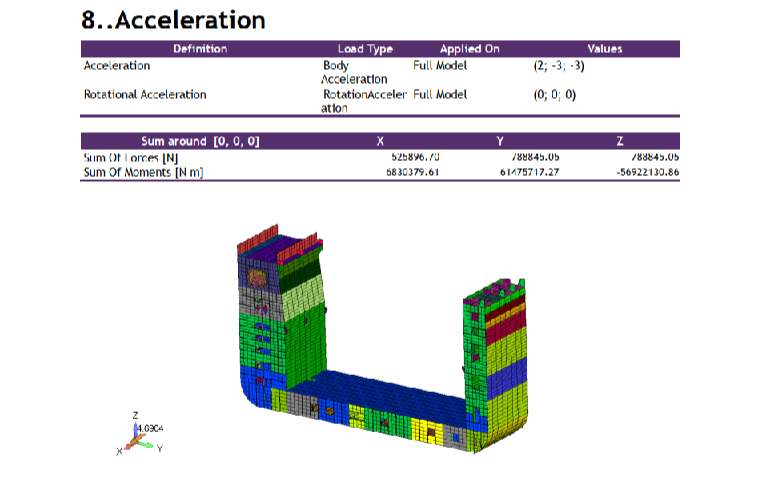
Task: Select the "8..Acceleration" section heading
Action: (173, 19)
